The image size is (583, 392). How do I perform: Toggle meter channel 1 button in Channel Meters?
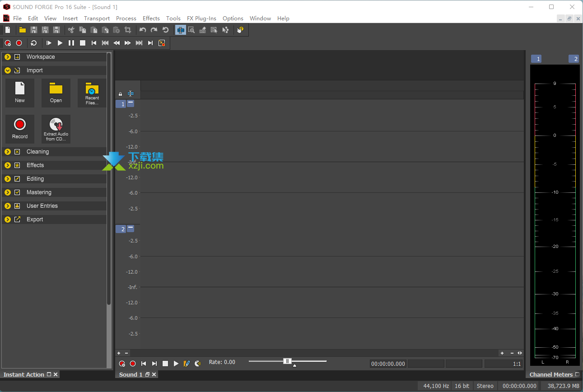(x=536, y=59)
